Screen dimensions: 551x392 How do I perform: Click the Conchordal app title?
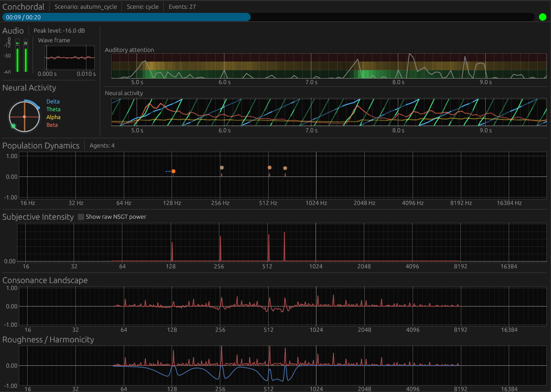click(23, 7)
